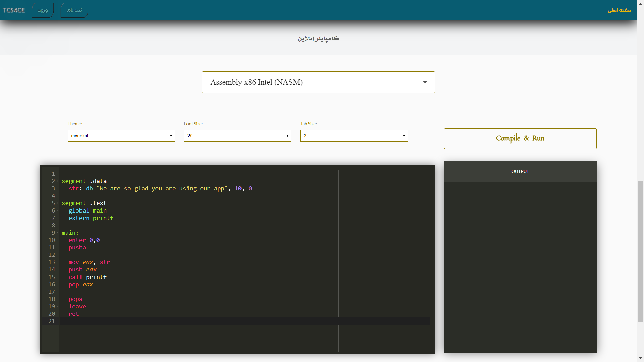Go to صفحه اصلی home link
The height and width of the screenshot is (362, 644).
619,10
